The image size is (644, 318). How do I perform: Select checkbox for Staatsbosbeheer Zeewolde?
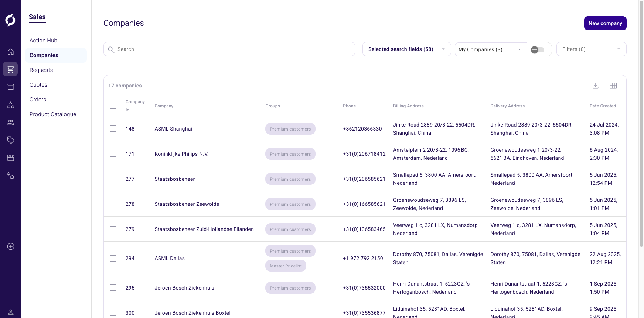click(x=113, y=204)
